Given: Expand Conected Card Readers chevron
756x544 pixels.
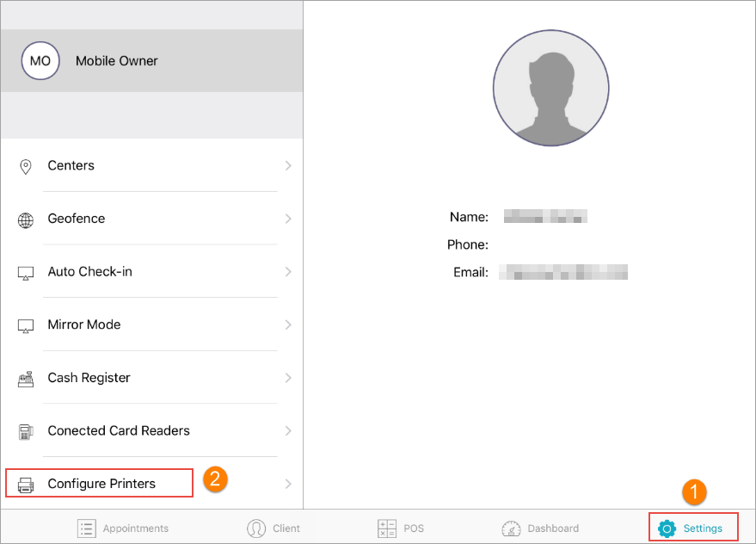Looking at the screenshot, I should [288, 430].
